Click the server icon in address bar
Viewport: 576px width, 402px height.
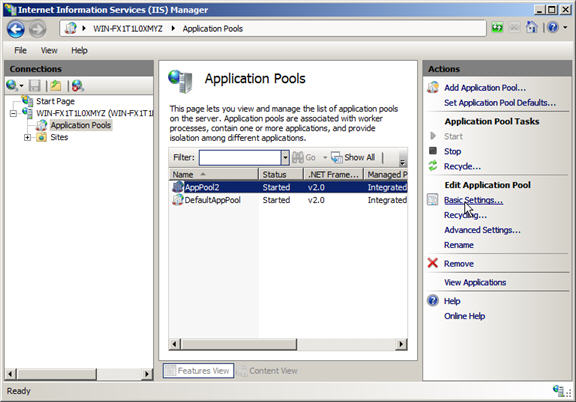pos(71,28)
